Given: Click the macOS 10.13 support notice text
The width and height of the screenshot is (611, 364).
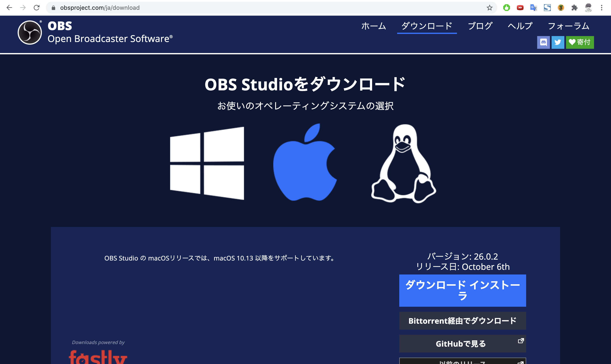Looking at the screenshot, I should [220, 258].
